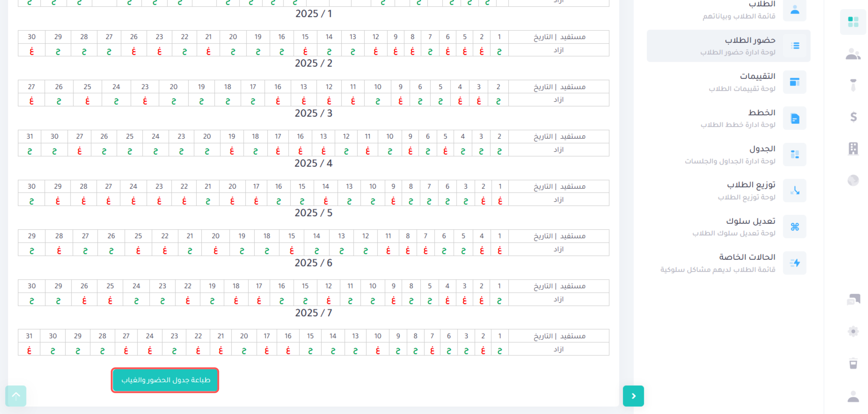
Task: Open the تعديل سلوك menu item
Action: [x=728, y=227]
